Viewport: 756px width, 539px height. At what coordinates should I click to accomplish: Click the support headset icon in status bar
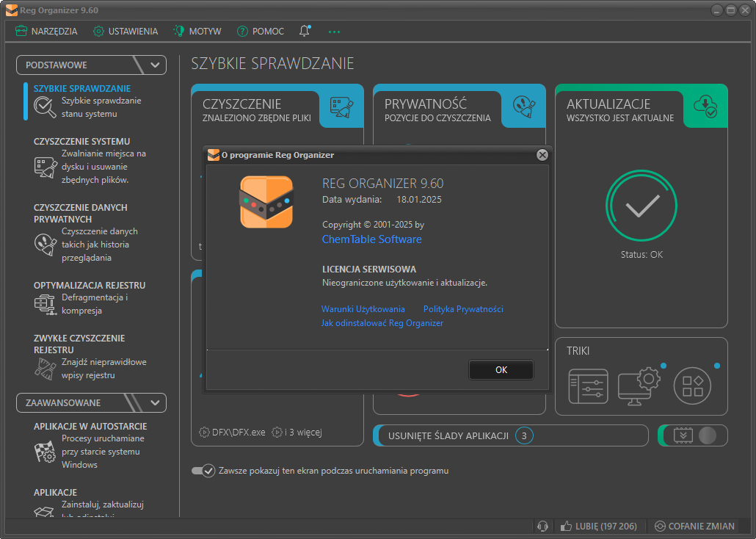point(542,526)
